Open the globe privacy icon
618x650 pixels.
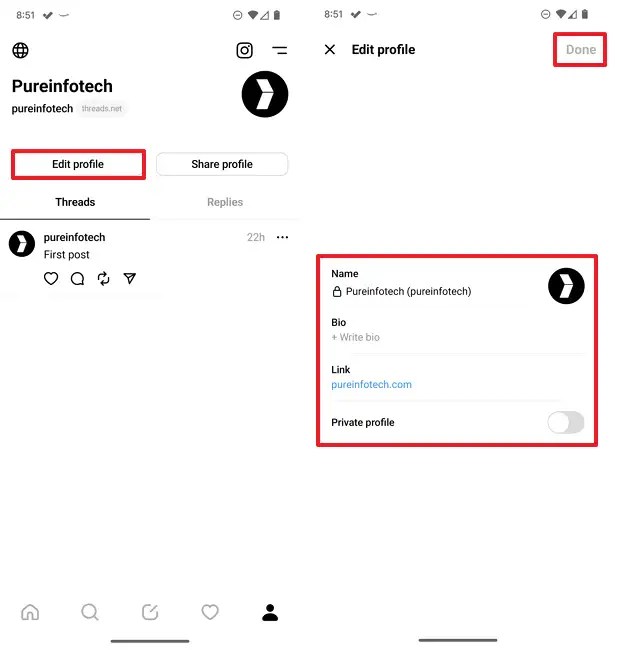pyautogui.click(x=20, y=51)
